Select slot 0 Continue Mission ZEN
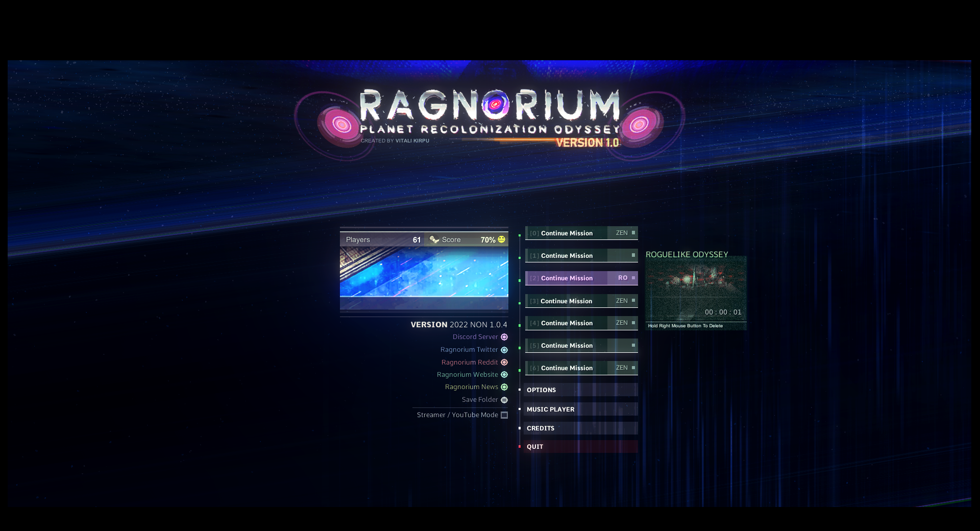 pyautogui.click(x=581, y=233)
